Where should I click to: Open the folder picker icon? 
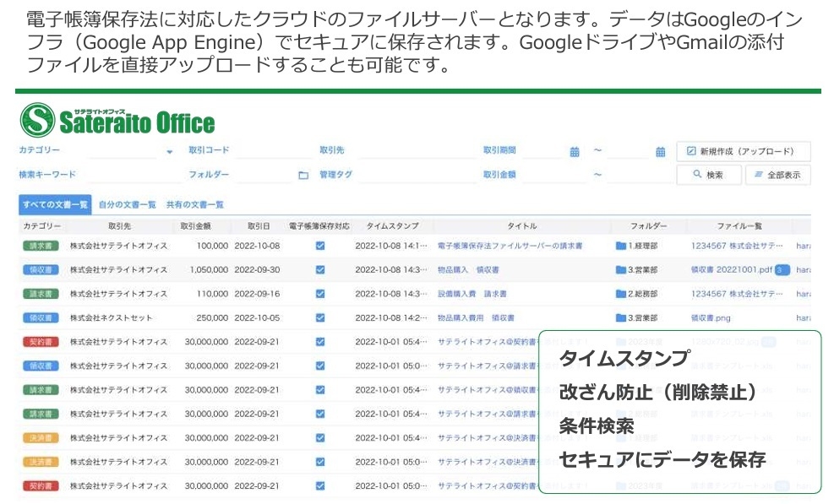(303, 176)
